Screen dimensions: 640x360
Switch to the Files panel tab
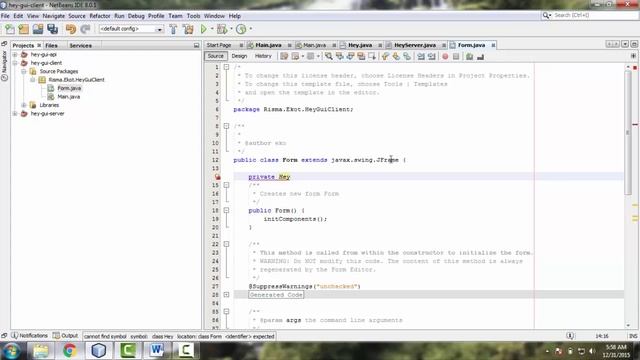pyautogui.click(x=51, y=45)
